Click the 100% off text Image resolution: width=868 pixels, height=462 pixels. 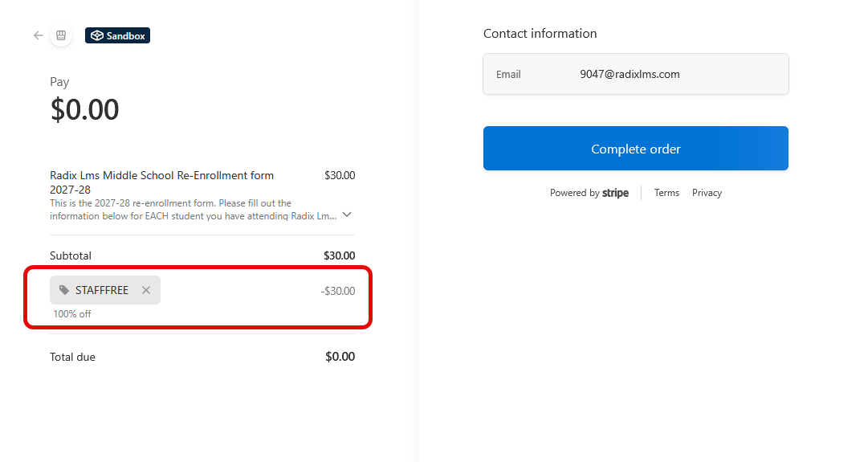coord(72,314)
